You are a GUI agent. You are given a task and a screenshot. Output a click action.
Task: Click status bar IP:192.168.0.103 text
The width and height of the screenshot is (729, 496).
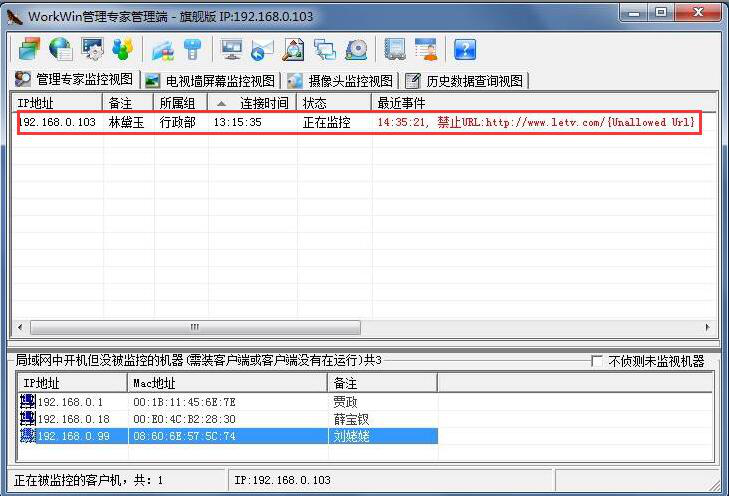pyautogui.click(x=282, y=480)
